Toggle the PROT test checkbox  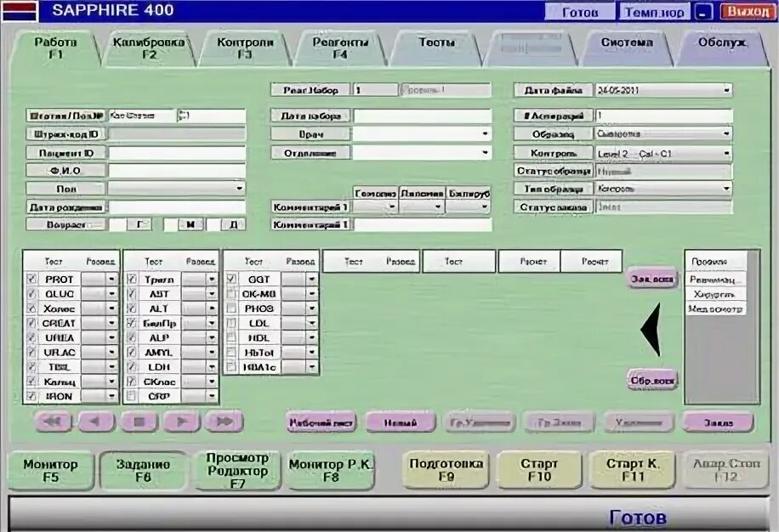tap(31, 279)
